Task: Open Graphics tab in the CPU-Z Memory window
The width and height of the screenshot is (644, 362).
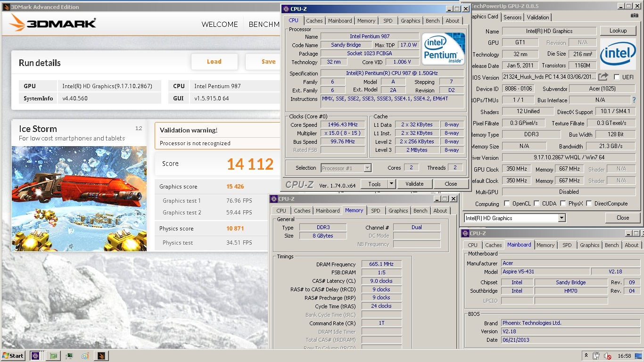Action: coord(398,211)
